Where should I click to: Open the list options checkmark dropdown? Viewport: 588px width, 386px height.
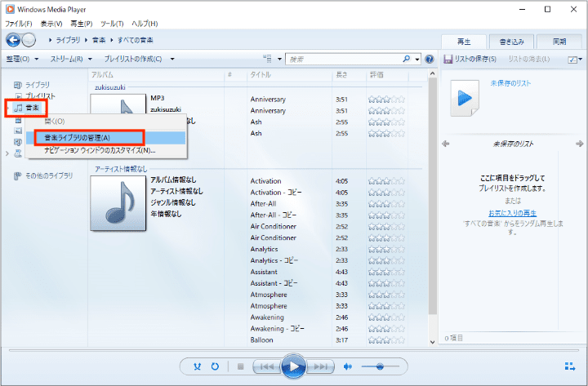click(x=575, y=60)
